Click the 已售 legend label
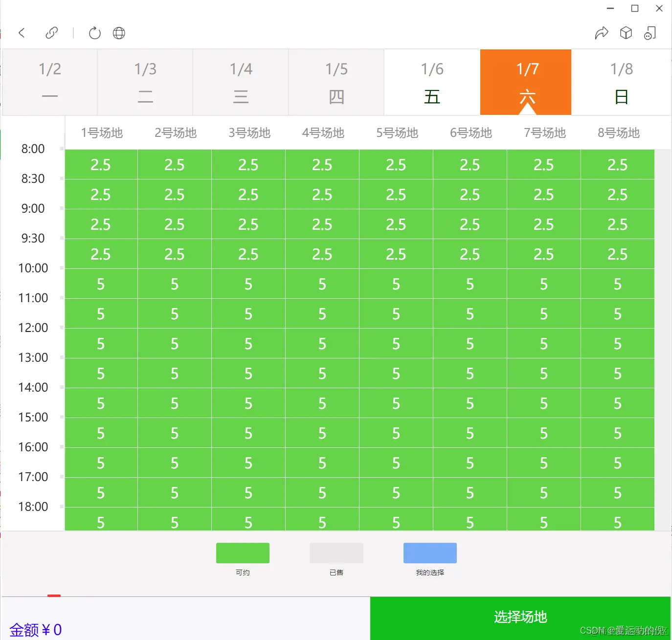Image resolution: width=672 pixels, height=640 pixels. click(x=336, y=573)
